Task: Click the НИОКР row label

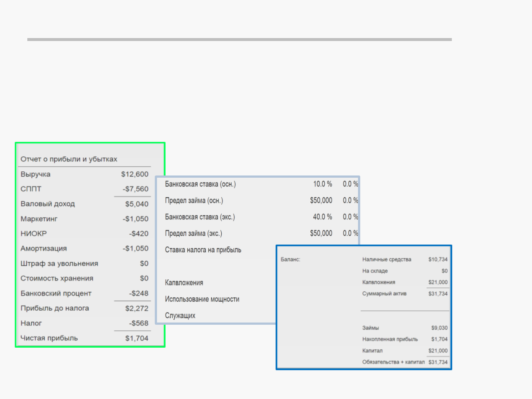Action: 34,234
